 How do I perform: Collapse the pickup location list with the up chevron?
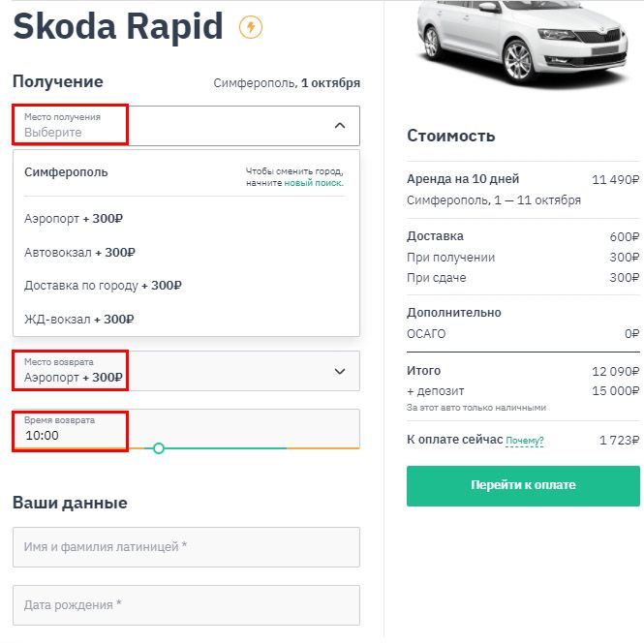[339, 125]
